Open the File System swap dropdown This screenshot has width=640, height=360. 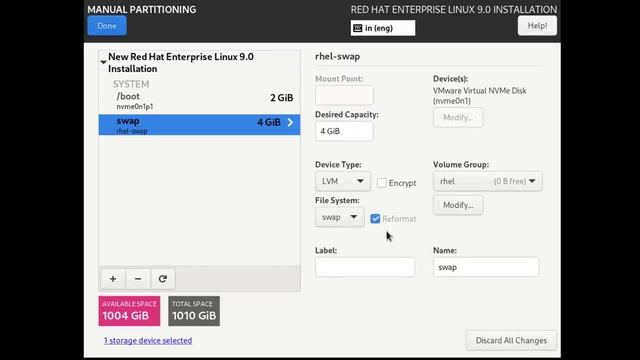click(x=340, y=217)
